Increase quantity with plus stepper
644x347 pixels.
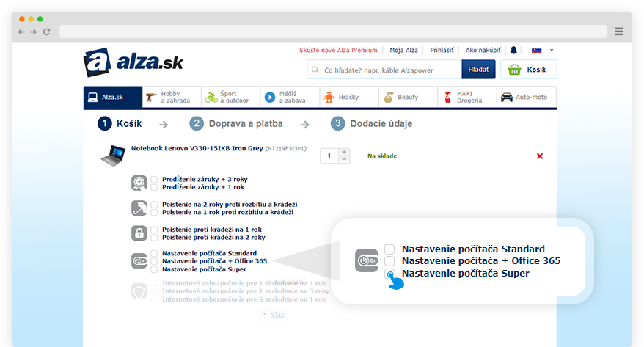click(x=344, y=152)
